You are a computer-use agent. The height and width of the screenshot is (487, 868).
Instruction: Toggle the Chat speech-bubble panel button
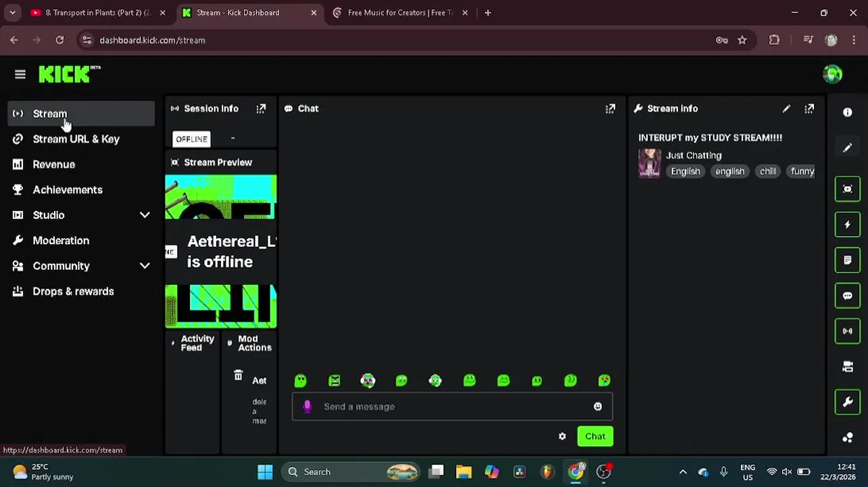click(848, 296)
